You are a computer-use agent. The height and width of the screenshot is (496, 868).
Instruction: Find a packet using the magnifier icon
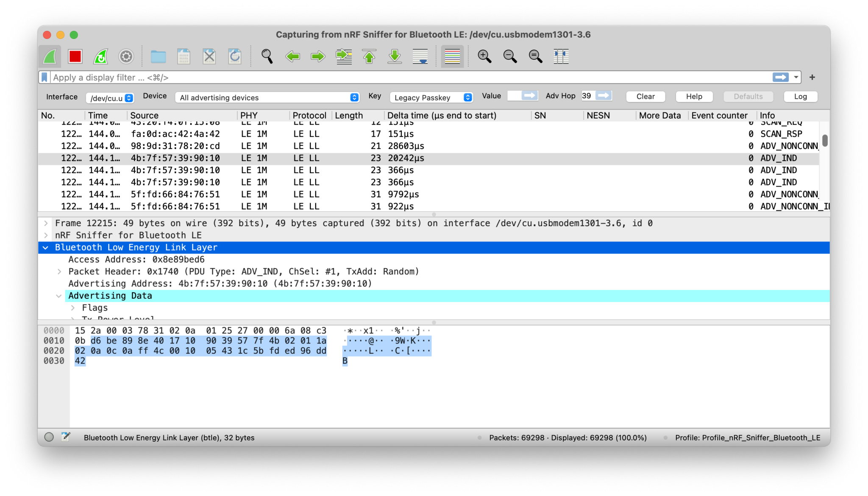pos(267,56)
